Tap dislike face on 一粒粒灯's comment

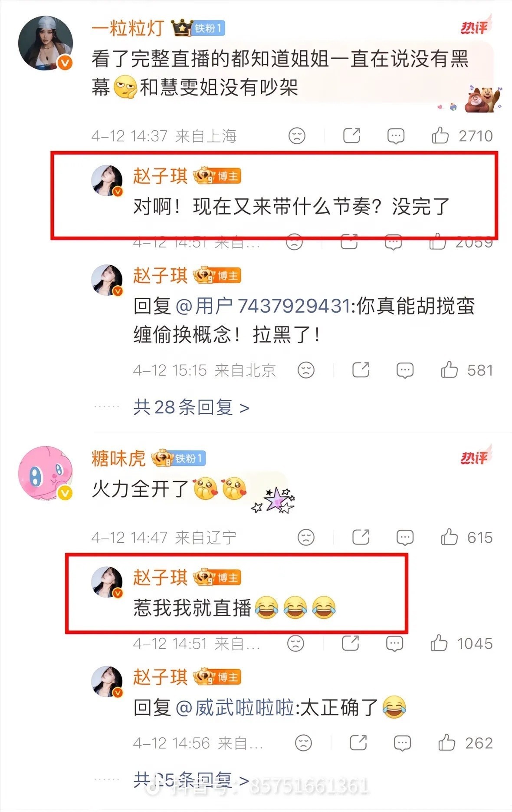point(297,136)
